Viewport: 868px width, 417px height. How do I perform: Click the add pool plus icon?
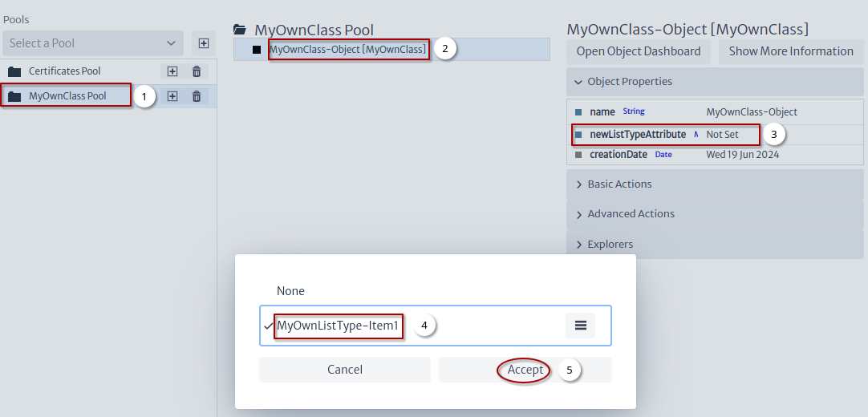point(204,43)
